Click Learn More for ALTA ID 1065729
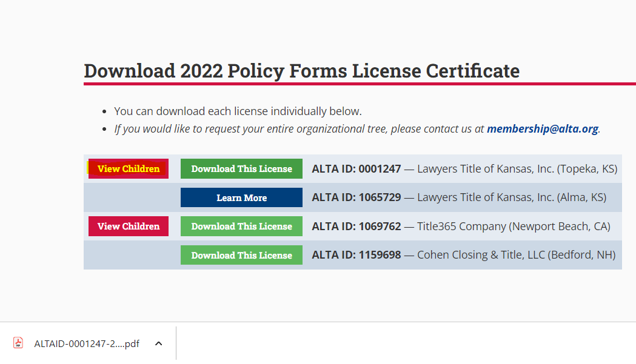The image size is (636, 364). 241,197
